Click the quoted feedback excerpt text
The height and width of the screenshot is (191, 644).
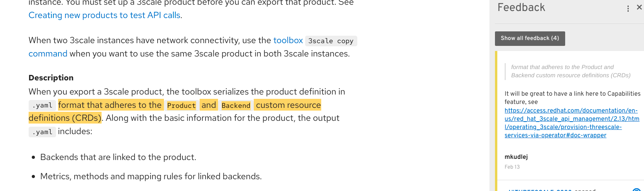[x=570, y=71]
